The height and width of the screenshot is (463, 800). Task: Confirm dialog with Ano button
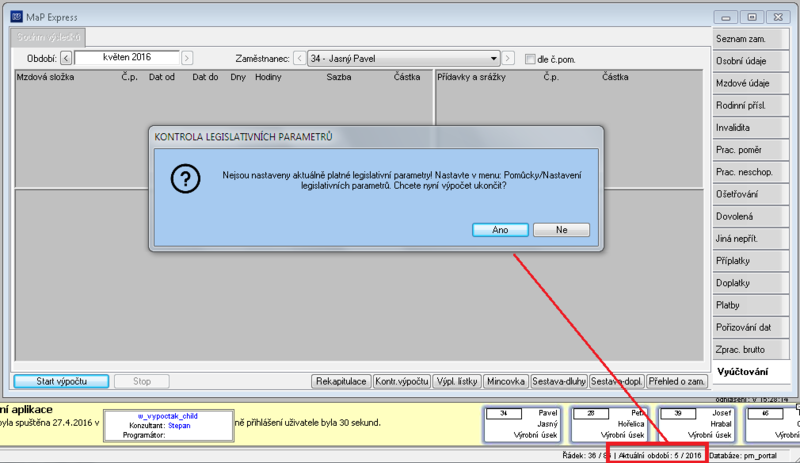(500, 230)
